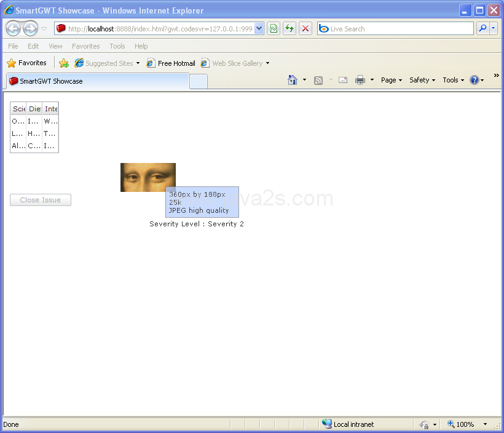Screen dimensions: 504x433
Task: Select the grid row starting with 'O...'
Action: point(34,121)
